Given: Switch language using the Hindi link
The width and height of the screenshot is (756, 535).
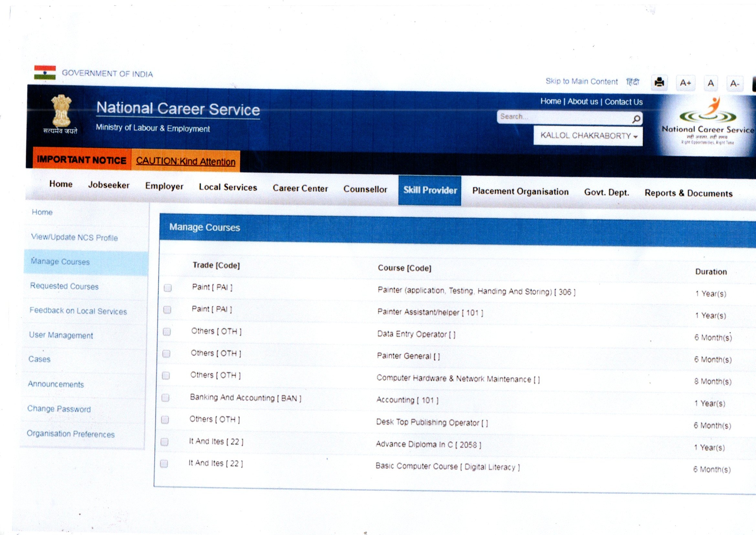Looking at the screenshot, I should (x=632, y=82).
